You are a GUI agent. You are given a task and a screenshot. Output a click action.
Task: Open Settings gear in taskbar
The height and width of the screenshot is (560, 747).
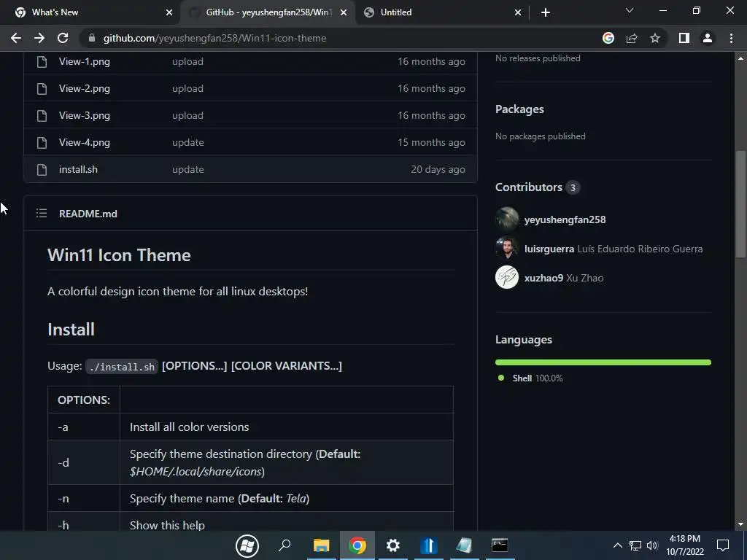[393, 545]
